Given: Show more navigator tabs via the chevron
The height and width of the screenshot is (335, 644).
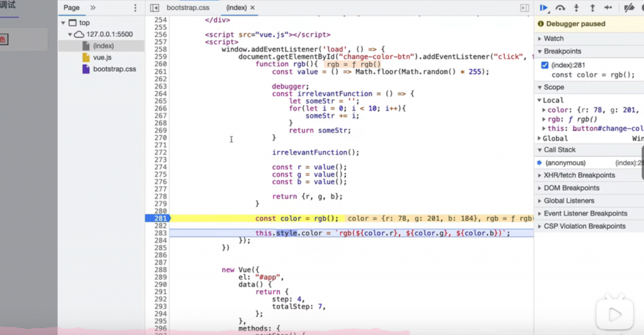Looking at the screenshot, I should click(x=93, y=8).
